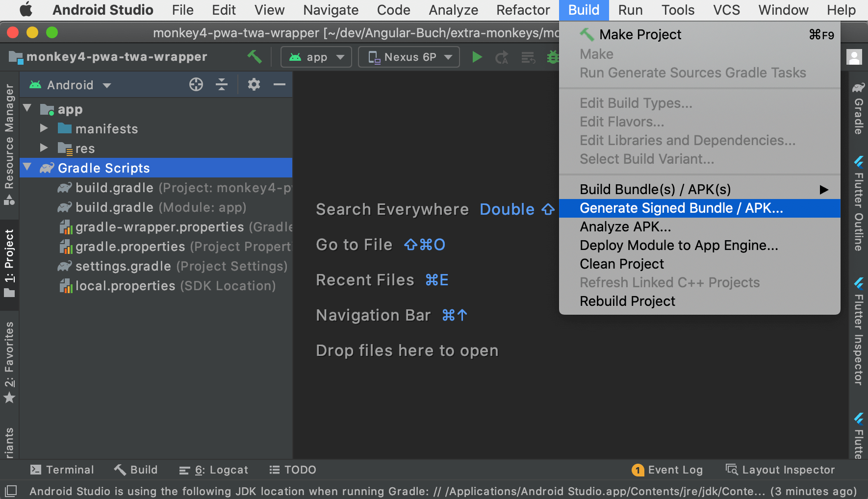The image size is (868, 499).
Task: Open the 2: Favorites side tab
Action: 9,363
